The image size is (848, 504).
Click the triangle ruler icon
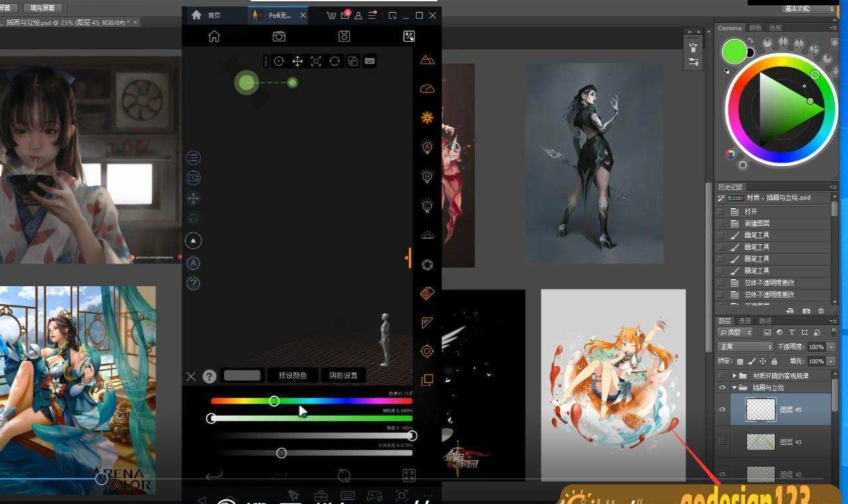pyautogui.click(x=427, y=322)
